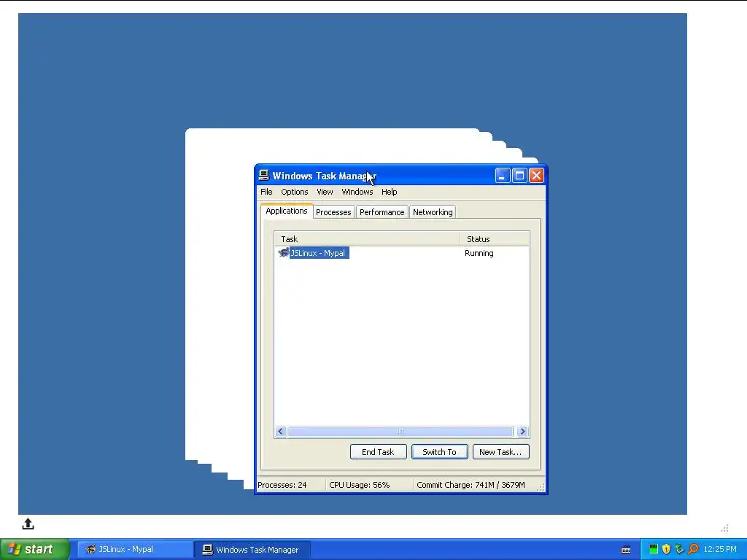Click the New Task... button
This screenshot has width=747, height=560.
pos(500,452)
